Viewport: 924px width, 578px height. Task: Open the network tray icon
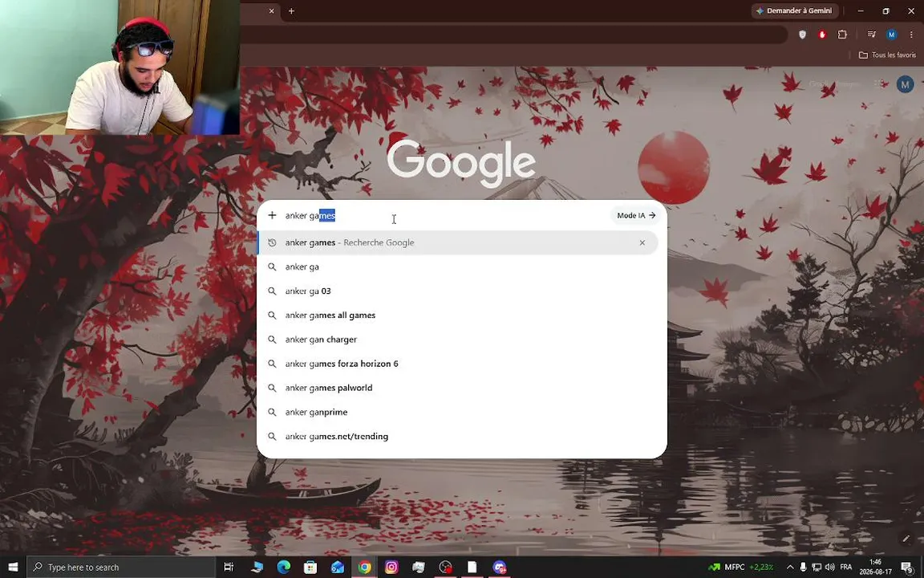pos(817,567)
